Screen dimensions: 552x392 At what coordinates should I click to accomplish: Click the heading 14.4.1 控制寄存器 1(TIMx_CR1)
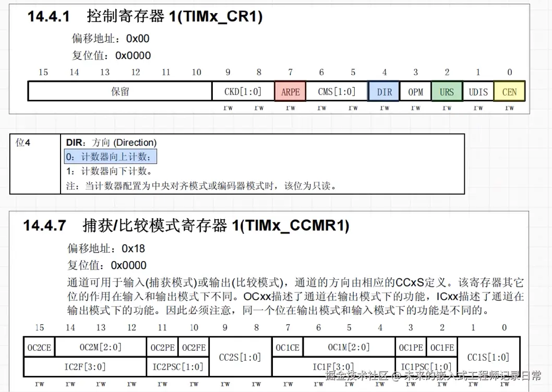point(145,16)
